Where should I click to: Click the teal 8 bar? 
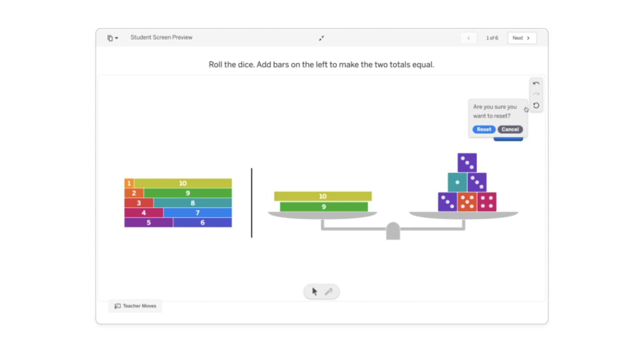192,203
